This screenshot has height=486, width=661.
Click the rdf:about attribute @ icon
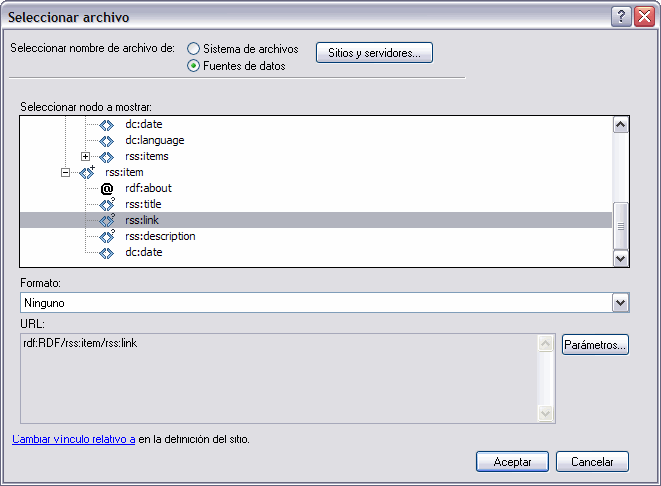[x=108, y=188]
